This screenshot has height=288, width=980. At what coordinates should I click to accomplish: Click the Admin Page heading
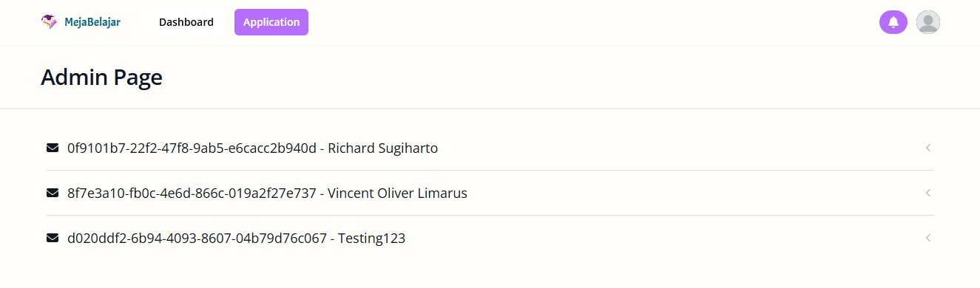click(x=101, y=78)
